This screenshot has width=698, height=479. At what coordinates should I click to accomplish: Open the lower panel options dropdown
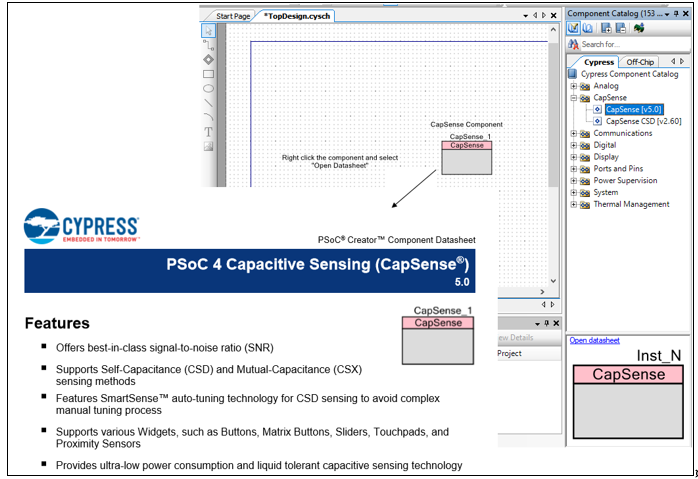[x=537, y=324]
